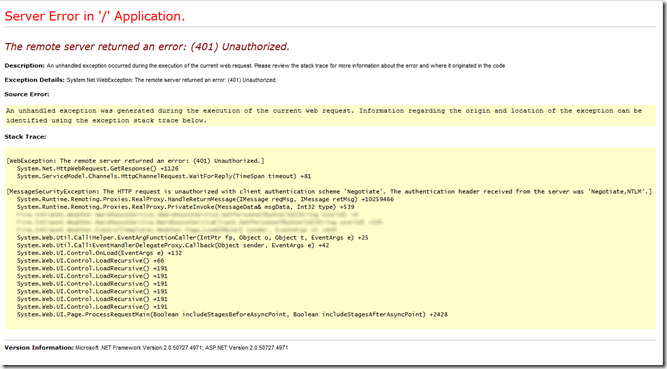Click the "Exception Details:" label

pos(34,80)
